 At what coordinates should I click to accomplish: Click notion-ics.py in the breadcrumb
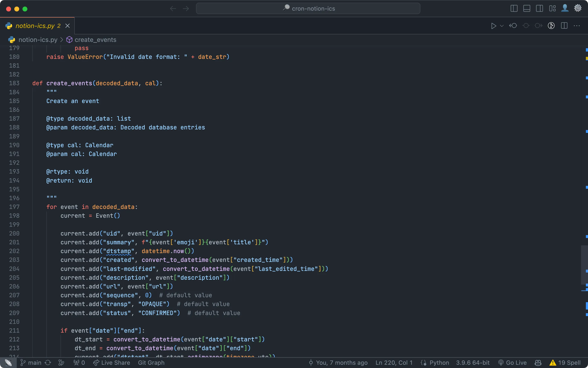coord(38,40)
